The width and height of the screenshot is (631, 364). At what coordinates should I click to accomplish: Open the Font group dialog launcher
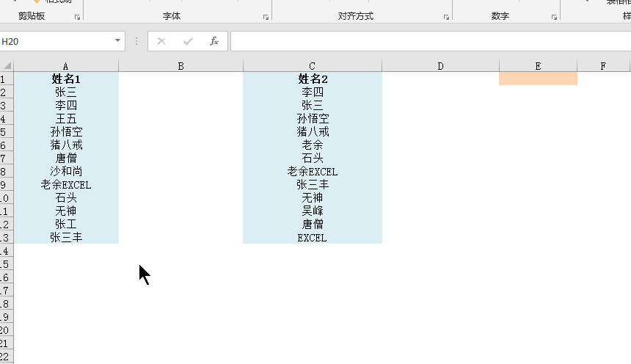tap(266, 18)
